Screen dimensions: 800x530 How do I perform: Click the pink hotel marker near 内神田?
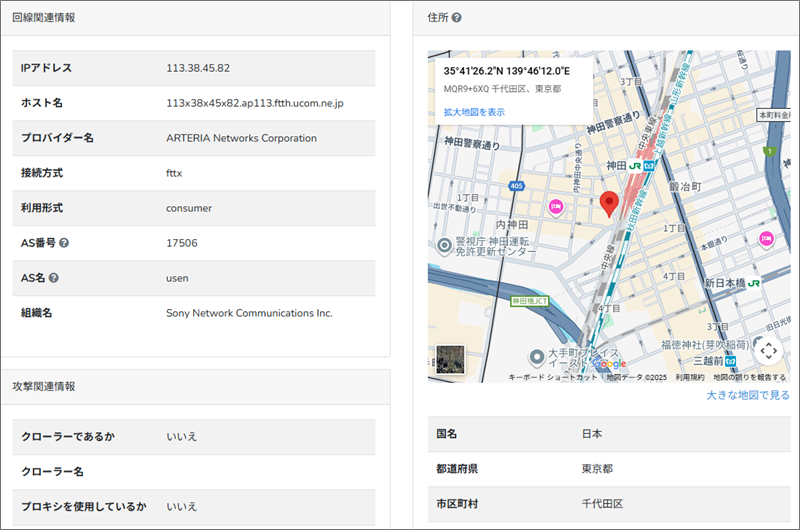pyautogui.click(x=555, y=207)
